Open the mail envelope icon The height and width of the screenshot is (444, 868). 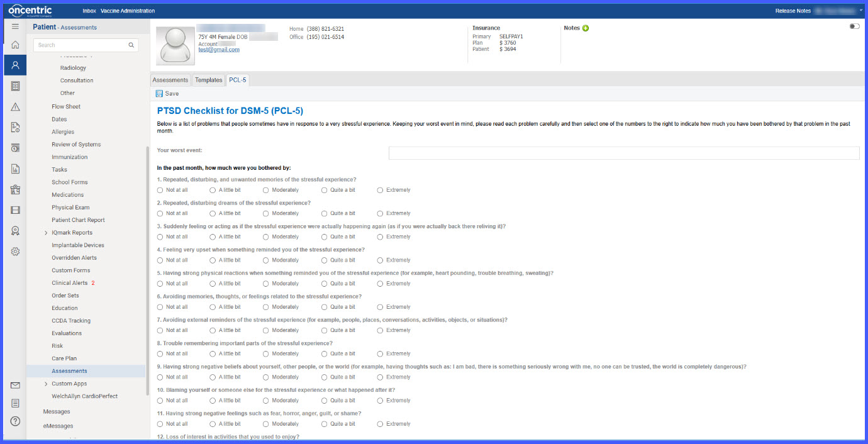(x=15, y=386)
